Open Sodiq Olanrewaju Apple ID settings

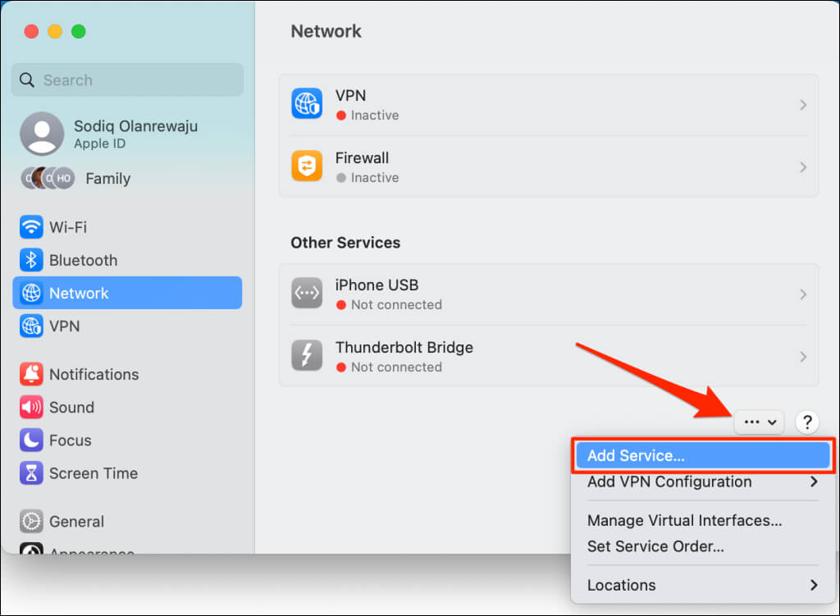pos(127,134)
